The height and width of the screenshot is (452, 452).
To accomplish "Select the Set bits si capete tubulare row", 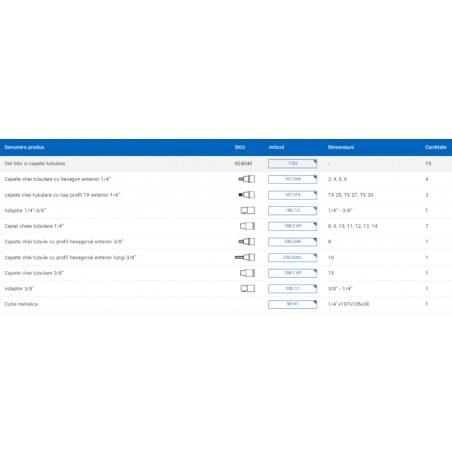I will (226, 163).
